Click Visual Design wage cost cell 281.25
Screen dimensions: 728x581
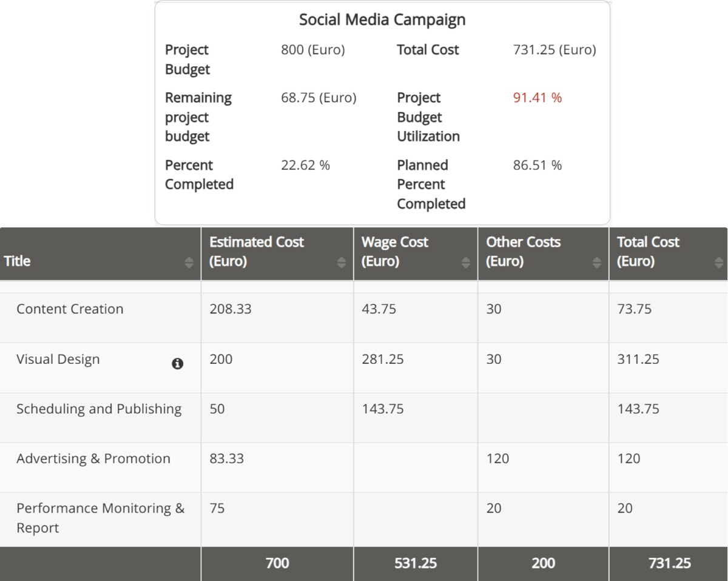(382, 359)
